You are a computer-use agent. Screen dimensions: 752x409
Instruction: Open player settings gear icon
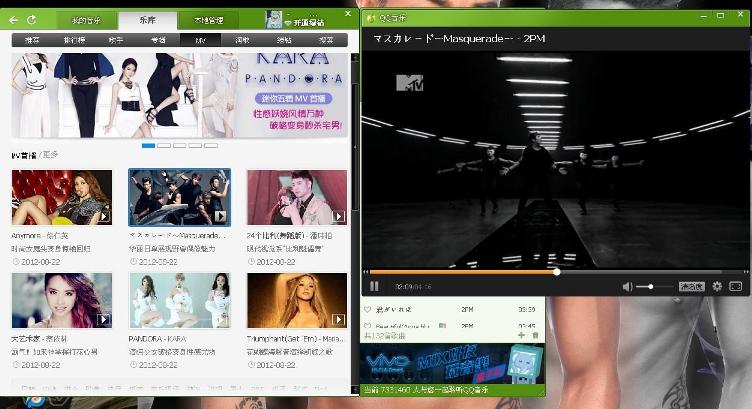pyautogui.click(x=717, y=286)
